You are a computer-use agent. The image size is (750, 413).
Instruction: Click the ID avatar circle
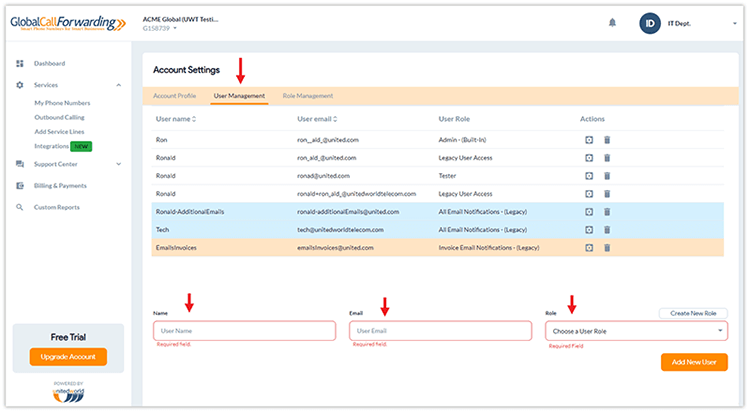tap(650, 23)
